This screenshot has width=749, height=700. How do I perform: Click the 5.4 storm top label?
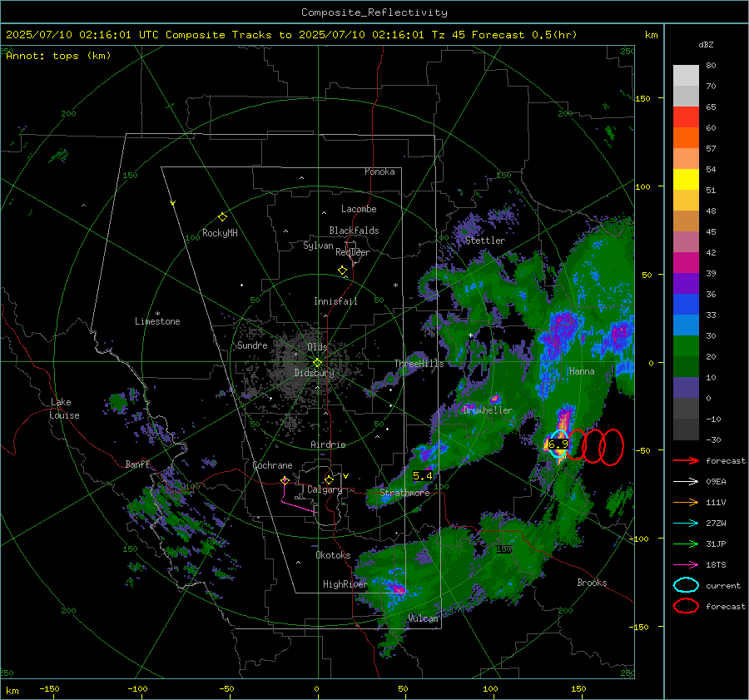click(x=422, y=476)
